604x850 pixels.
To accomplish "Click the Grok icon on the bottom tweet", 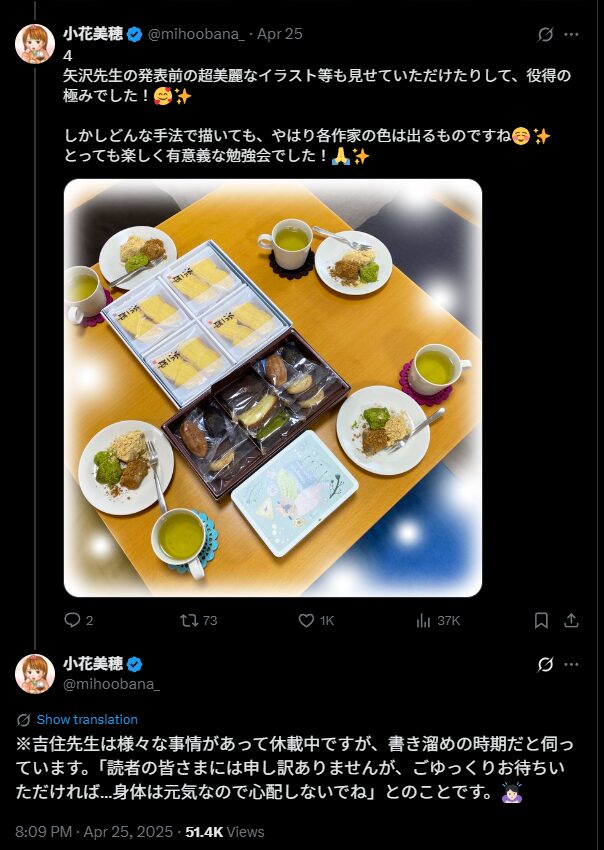I will coord(545,664).
